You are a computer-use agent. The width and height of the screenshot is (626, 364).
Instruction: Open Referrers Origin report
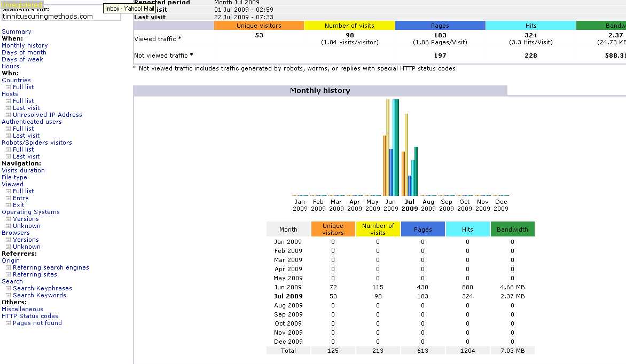coord(10,260)
